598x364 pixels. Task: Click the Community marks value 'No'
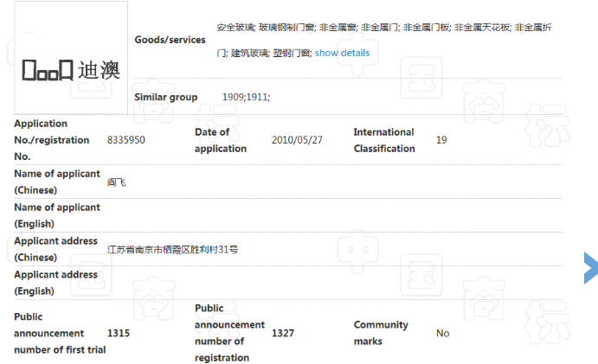(x=442, y=333)
